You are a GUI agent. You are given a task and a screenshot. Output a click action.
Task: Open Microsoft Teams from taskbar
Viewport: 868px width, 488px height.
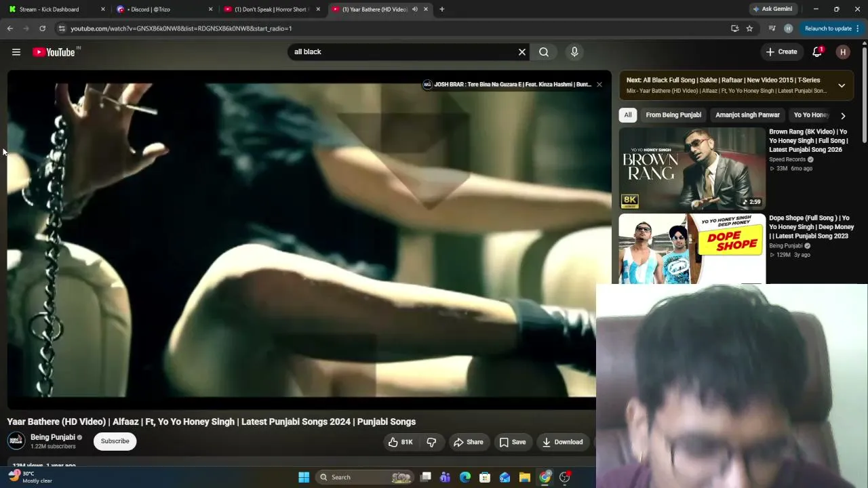[x=446, y=477]
